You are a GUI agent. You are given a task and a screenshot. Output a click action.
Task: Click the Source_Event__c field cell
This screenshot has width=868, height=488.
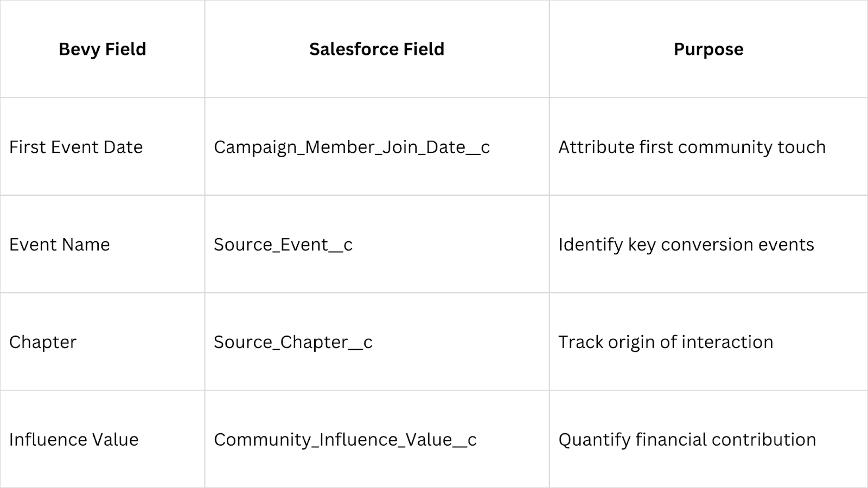[377, 244]
